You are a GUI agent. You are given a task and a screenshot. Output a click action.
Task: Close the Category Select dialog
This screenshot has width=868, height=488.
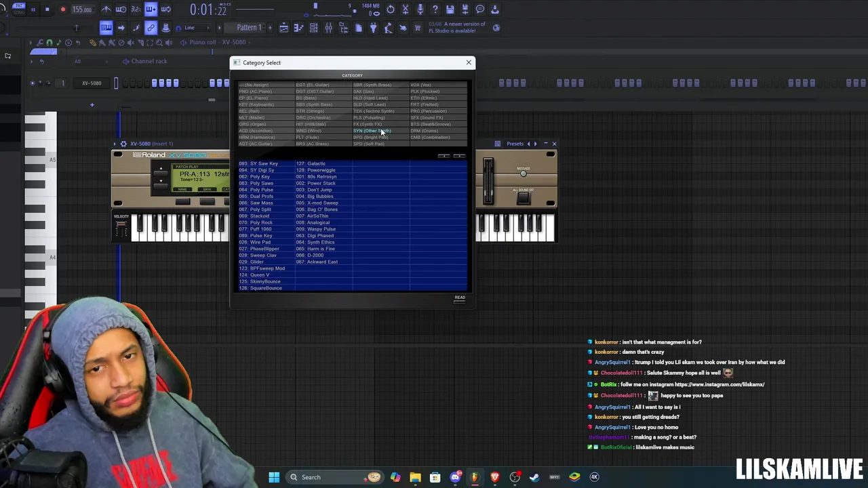[469, 62]
